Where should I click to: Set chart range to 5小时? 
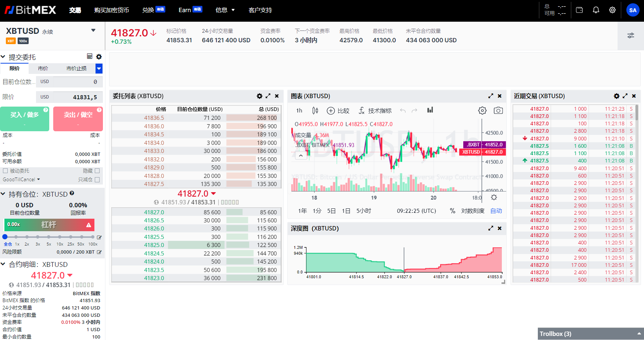[x=364, y=211]
